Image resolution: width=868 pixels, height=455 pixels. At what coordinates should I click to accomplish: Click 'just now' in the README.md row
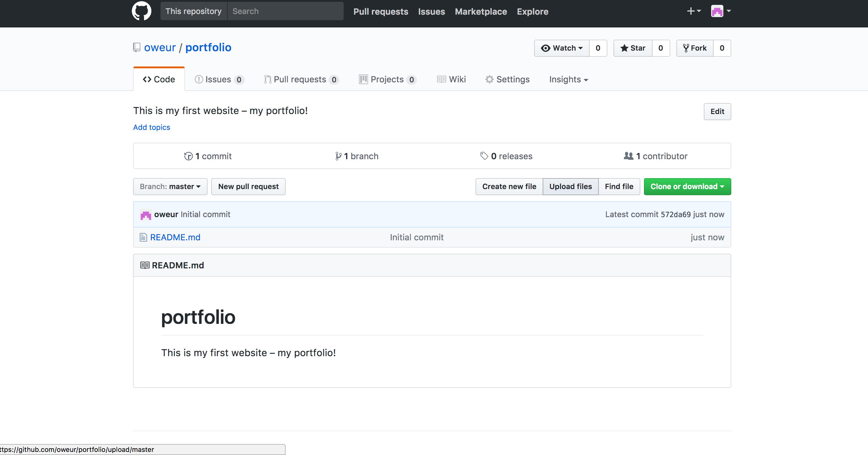pyautogui.click(x=707, y=238)
